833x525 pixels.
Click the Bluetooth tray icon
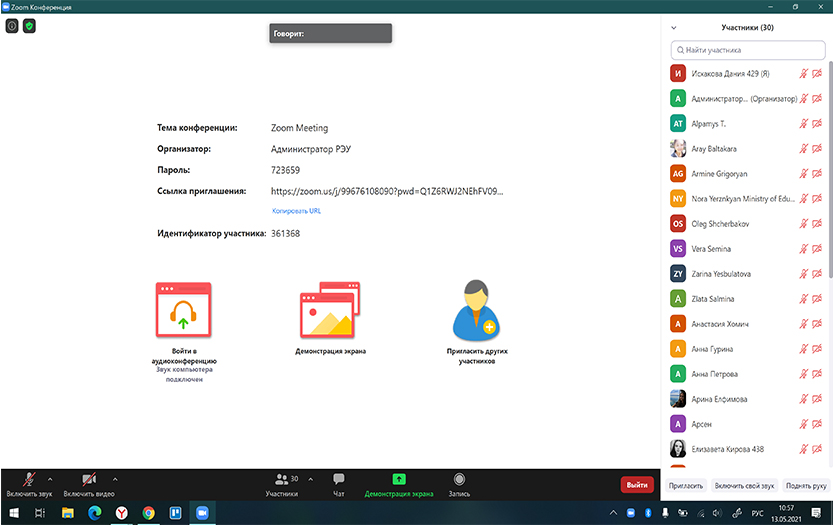point(648,513)
